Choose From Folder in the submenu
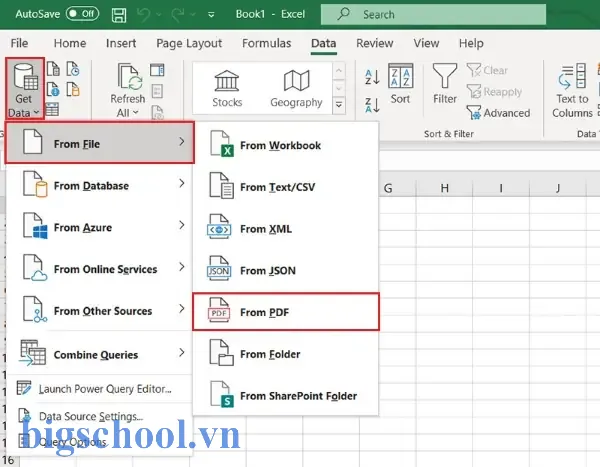Image resolution: width=600 pixels, height=467 pixels. pyautogui.click(x=285, y=354)
